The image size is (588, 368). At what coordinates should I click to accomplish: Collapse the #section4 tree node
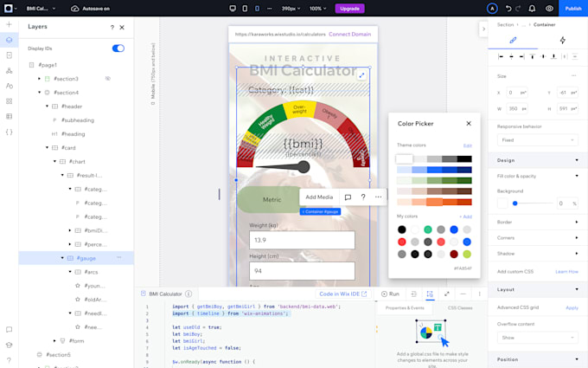tap(40, 93)
